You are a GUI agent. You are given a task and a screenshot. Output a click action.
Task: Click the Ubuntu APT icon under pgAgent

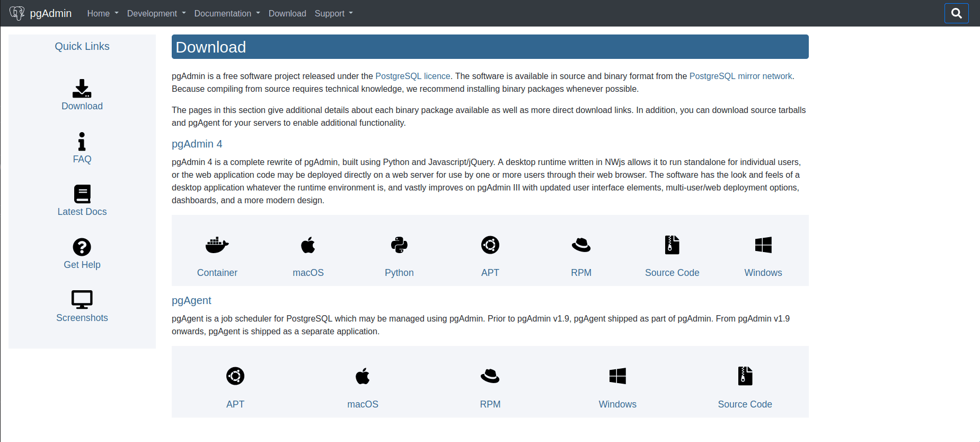tap(235, 376)
